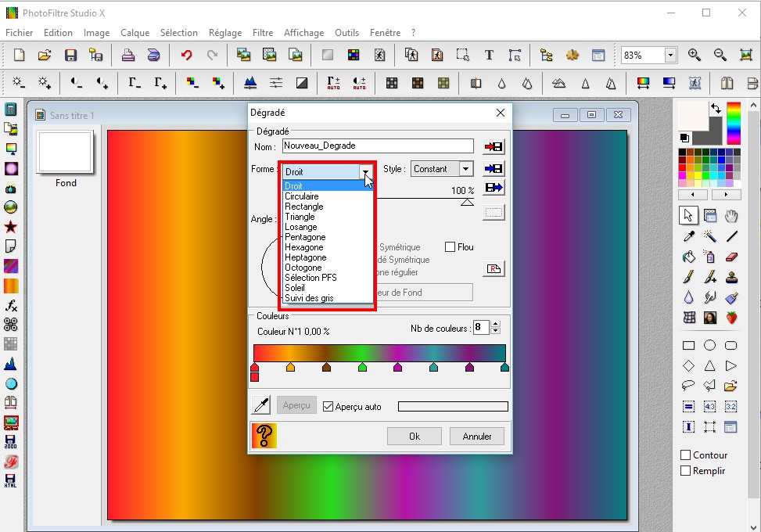Open the zoom 83% dropdown
The height and width of the screenshot is (532, 761).
pos(671,56)
